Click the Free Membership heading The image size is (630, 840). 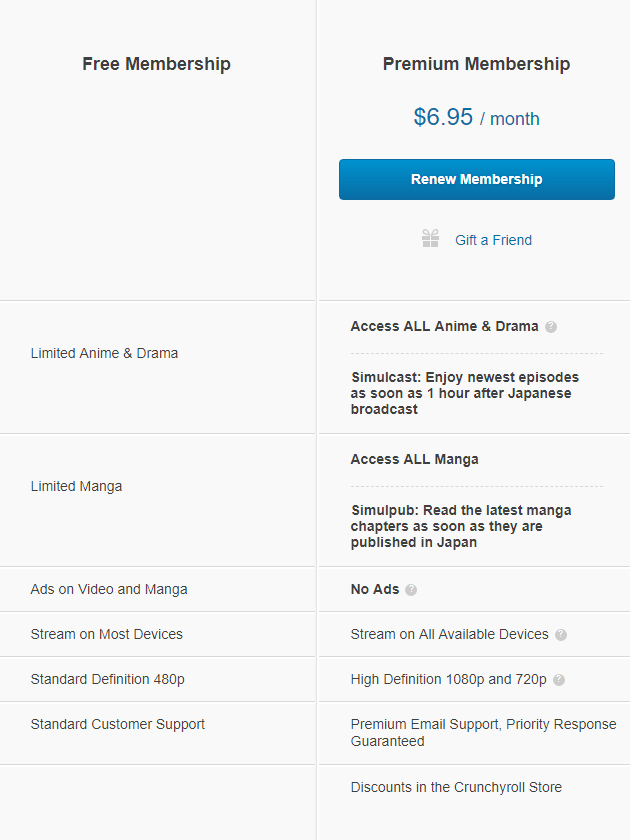click(x=156, y=64)
